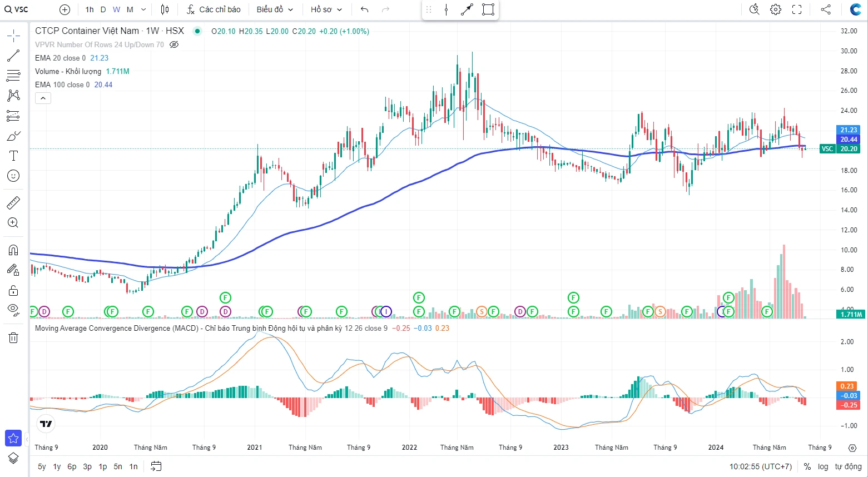This screenshot has height=477, width=868.
Task: Open the Các chỉ báo indicators menu
Action: [214, 9]
